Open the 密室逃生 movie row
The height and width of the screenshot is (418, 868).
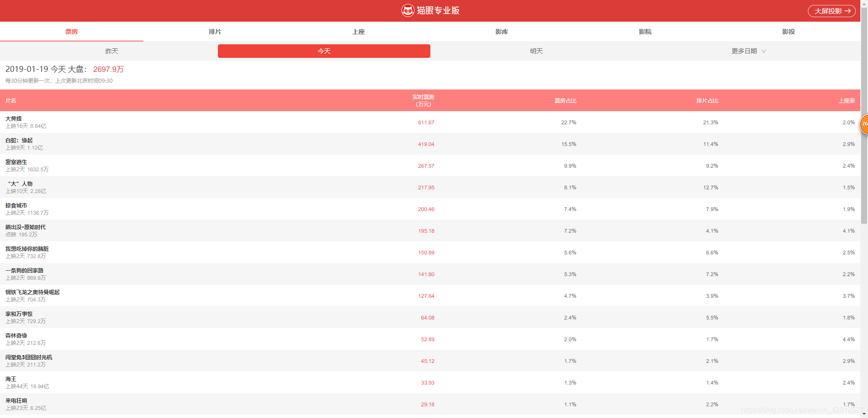click(x=430, y=165)
